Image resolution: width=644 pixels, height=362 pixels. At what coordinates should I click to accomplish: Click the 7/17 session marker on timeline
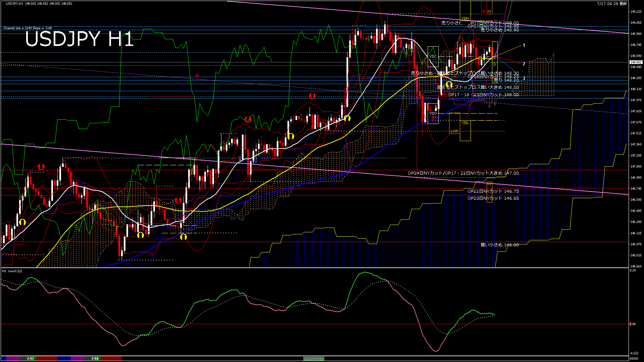(x=31, y=359)
